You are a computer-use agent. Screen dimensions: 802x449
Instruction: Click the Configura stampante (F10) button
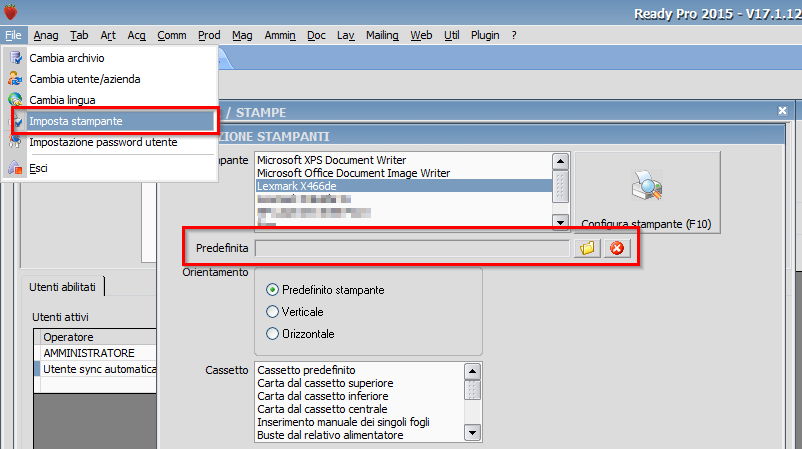coord(647,192)
